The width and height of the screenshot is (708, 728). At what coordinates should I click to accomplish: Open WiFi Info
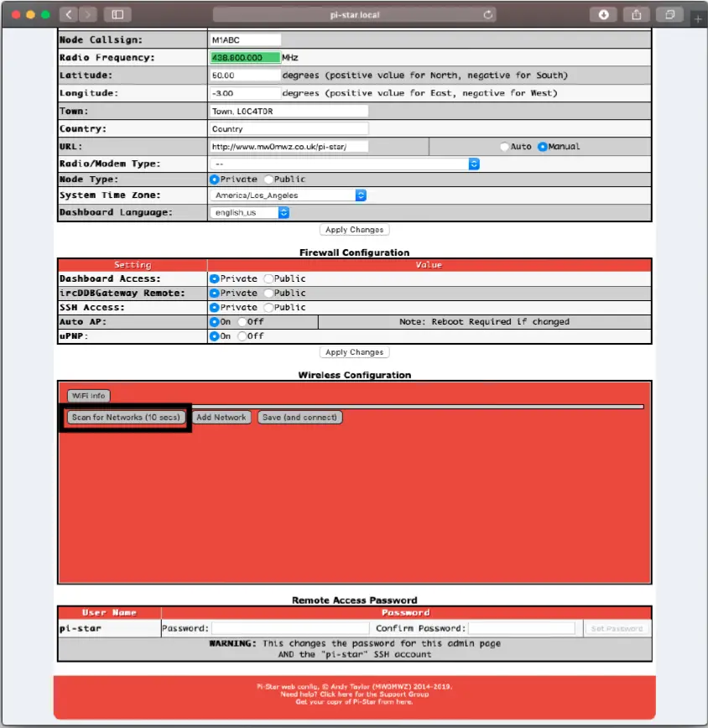tap(89, 396)
